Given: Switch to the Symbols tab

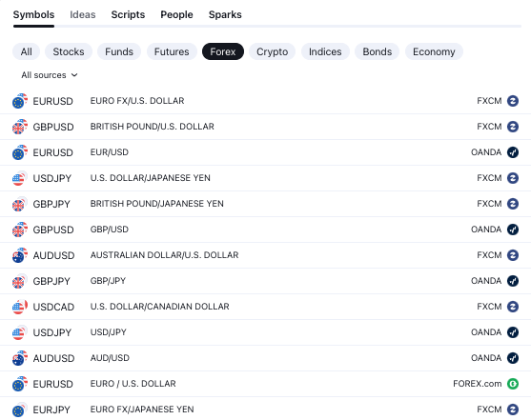Looking at the screenshot, I should 33,14.
